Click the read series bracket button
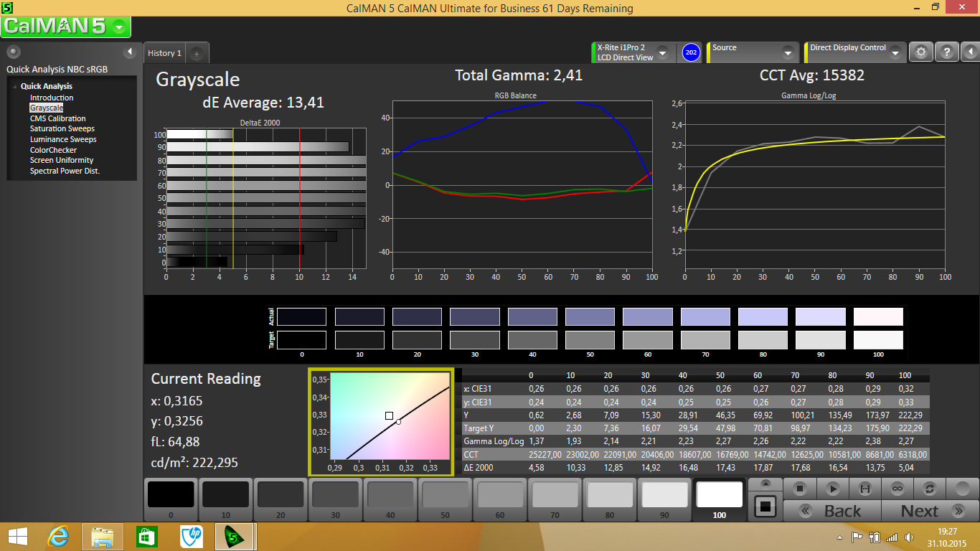 [864, 489]
